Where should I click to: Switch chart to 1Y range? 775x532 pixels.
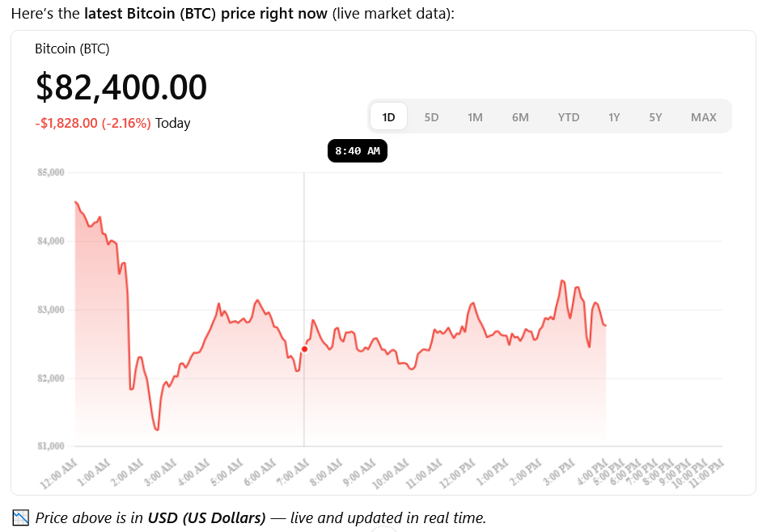[x=614, y=117]
